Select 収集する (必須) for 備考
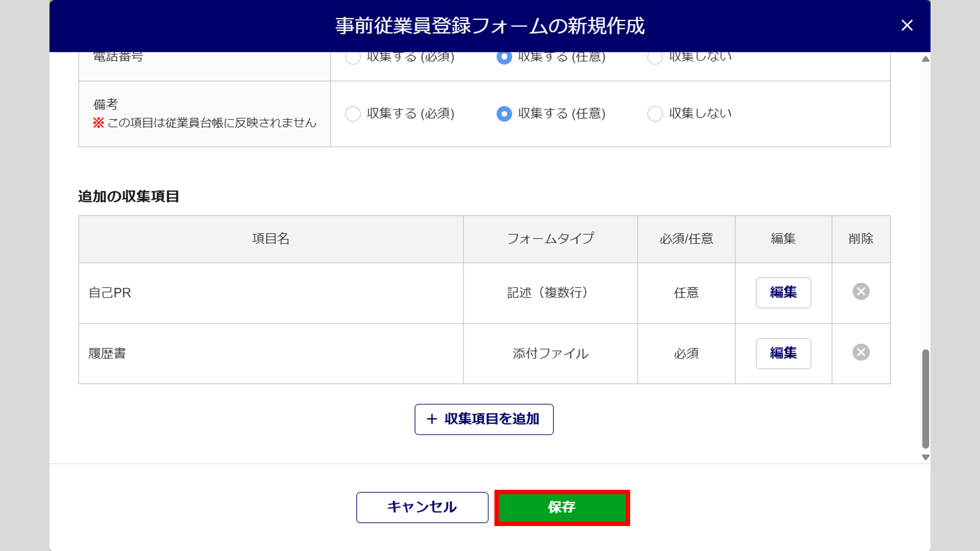The image size is (980, 551). pos(353,114)
